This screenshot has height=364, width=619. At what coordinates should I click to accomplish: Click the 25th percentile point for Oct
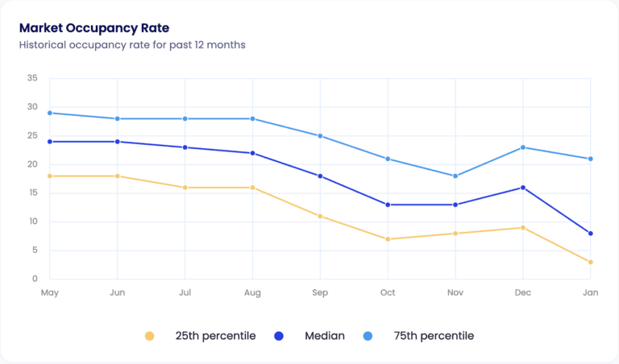click(388, 239)
